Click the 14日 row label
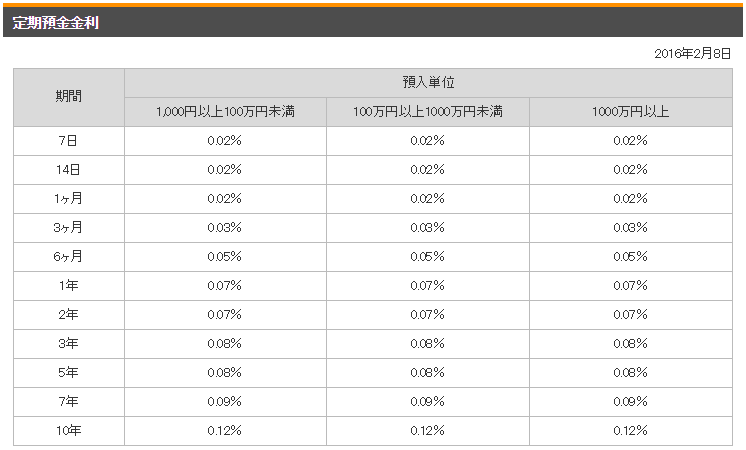 click(x=69, y=170)
